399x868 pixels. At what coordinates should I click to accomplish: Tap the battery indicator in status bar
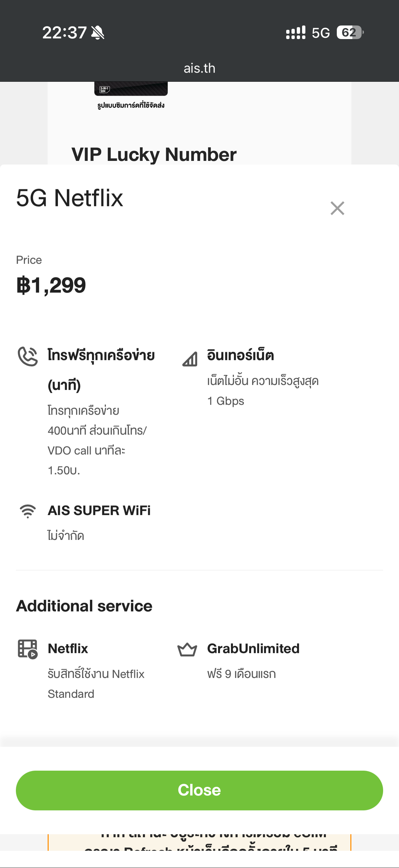(349, 33)
